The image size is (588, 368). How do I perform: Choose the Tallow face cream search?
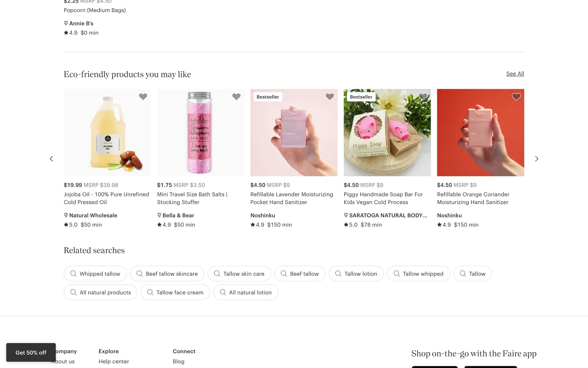[x=175, y=292]
